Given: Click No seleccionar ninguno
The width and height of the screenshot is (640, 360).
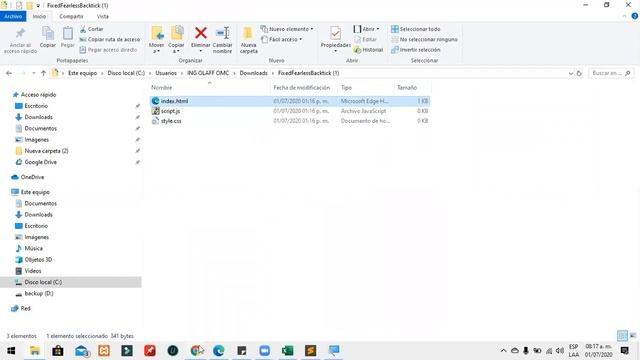Looking at the screenshot, I should (424, 39).
